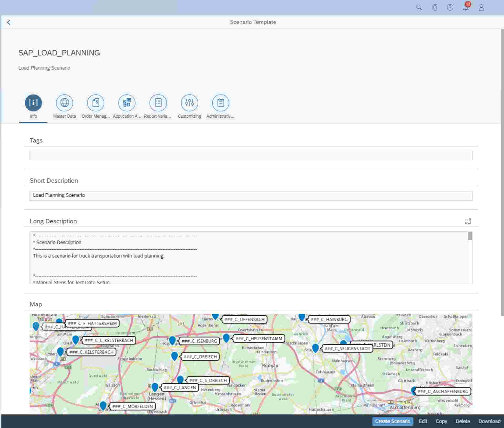Expand Long Description to full screen

click(468, 221)
